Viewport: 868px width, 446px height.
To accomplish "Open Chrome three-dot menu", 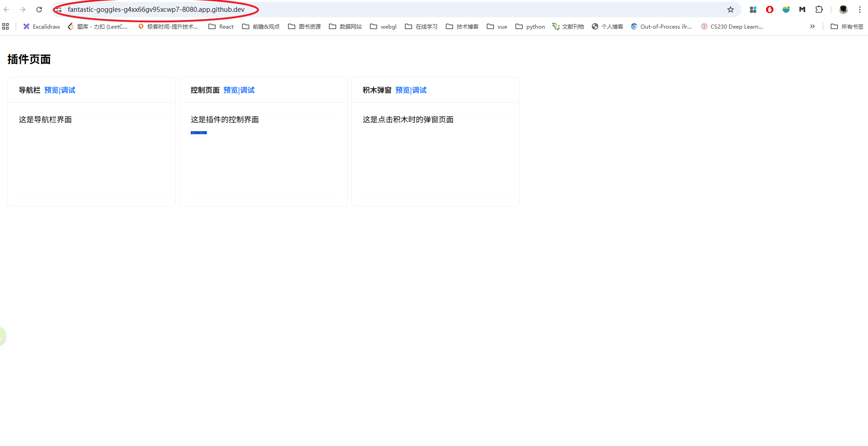I will coord(860,10).
